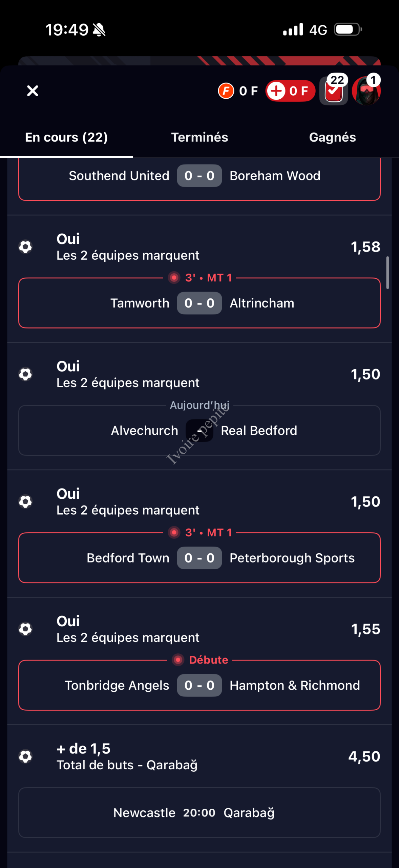
Task: Tap the orange F coin balance icon
Action: pyautogui.click(x=226, y=91)
